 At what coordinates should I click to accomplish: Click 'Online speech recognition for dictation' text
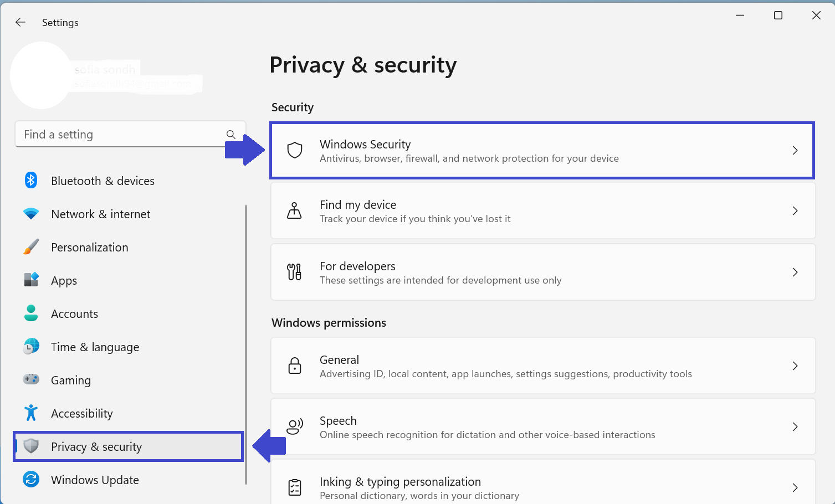pos(488,435)
